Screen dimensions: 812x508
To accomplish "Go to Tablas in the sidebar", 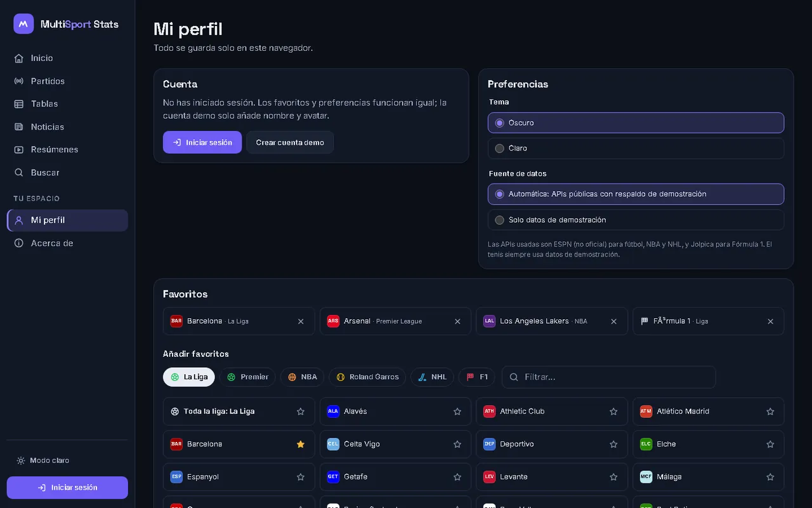I will (x=67, y=104).
